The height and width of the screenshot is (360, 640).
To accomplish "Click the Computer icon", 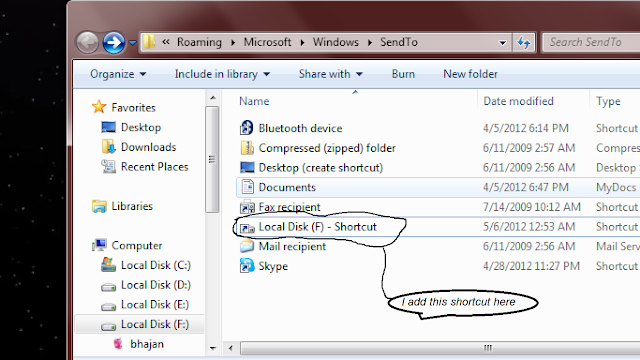I will coord(99,245).
